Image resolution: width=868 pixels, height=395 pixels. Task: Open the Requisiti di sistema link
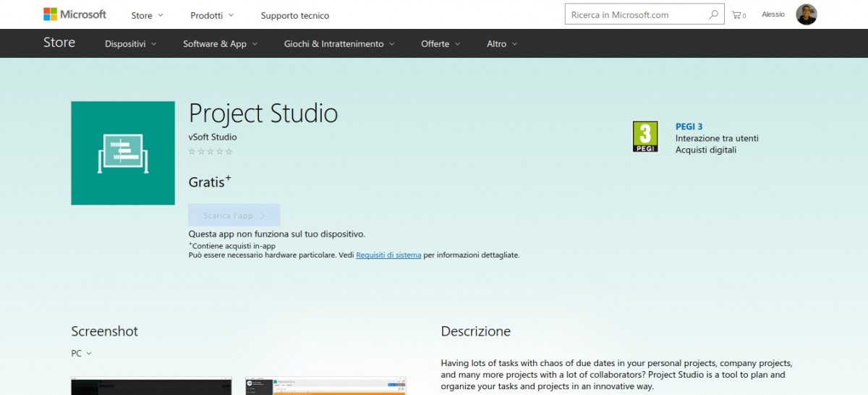388,255
